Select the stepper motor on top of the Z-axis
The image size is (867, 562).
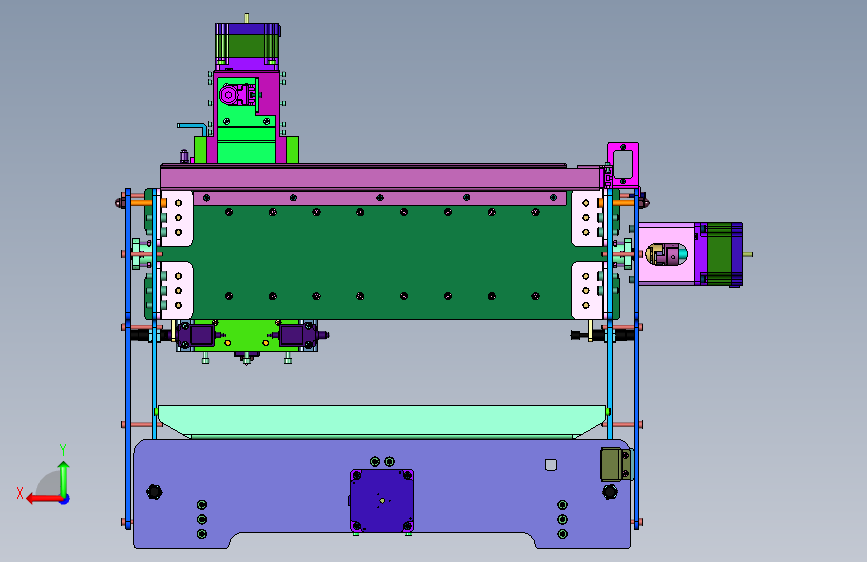click(247, 46)
